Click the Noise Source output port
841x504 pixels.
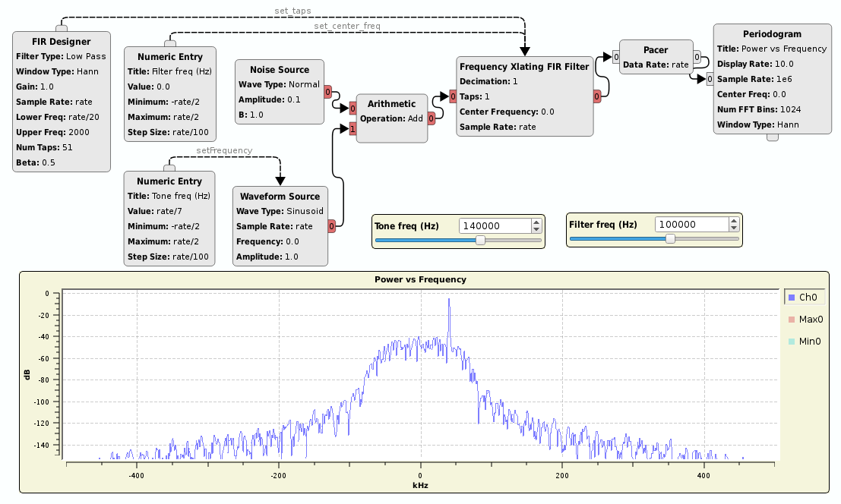pyautogui.click(x=327, y=93)
